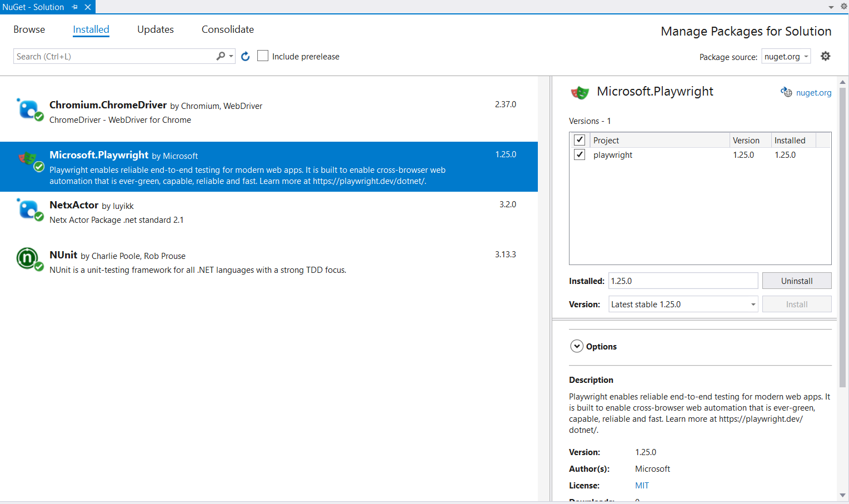Pin the NuGet - Solution tab
The width and height of the screenshot is (849, 504).
[75, 7]
